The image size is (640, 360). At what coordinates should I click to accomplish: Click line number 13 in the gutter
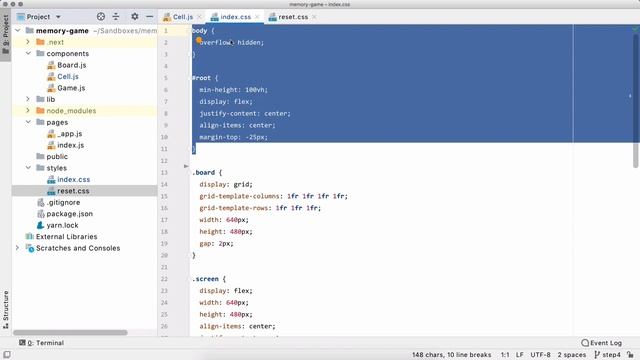click(x=164, y=173)
